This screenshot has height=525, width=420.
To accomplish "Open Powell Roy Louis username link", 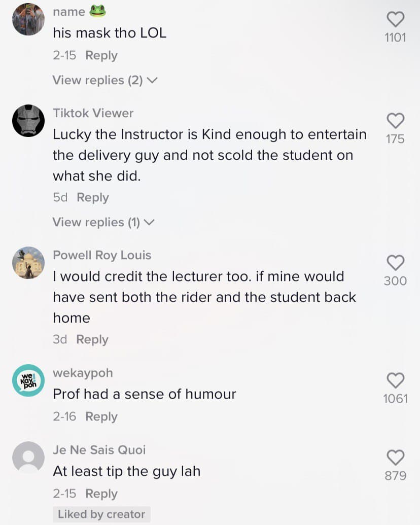I will (x=102, y=255).
